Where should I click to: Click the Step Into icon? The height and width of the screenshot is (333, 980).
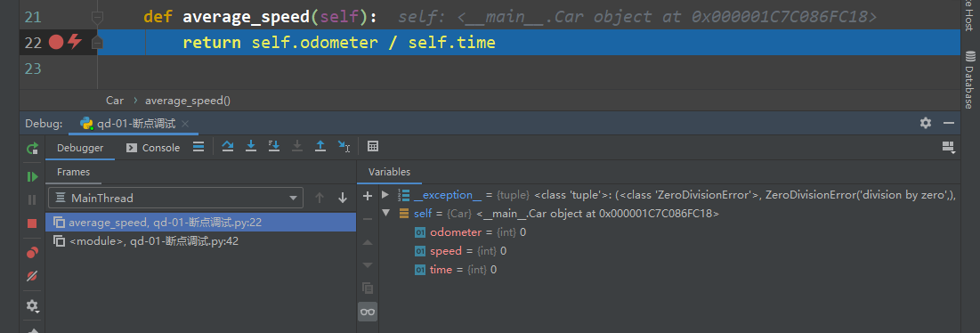[251, 146]
